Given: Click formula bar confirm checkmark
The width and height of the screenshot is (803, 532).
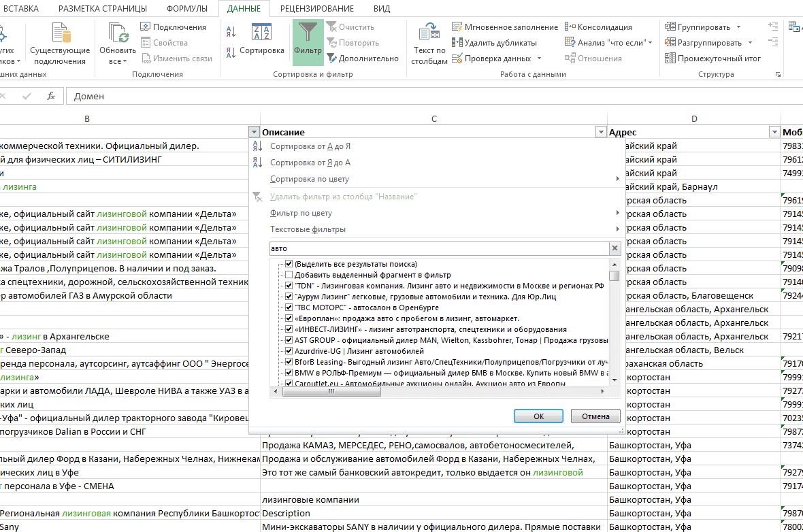Looking at the screenshot, I should pos(27,96).
